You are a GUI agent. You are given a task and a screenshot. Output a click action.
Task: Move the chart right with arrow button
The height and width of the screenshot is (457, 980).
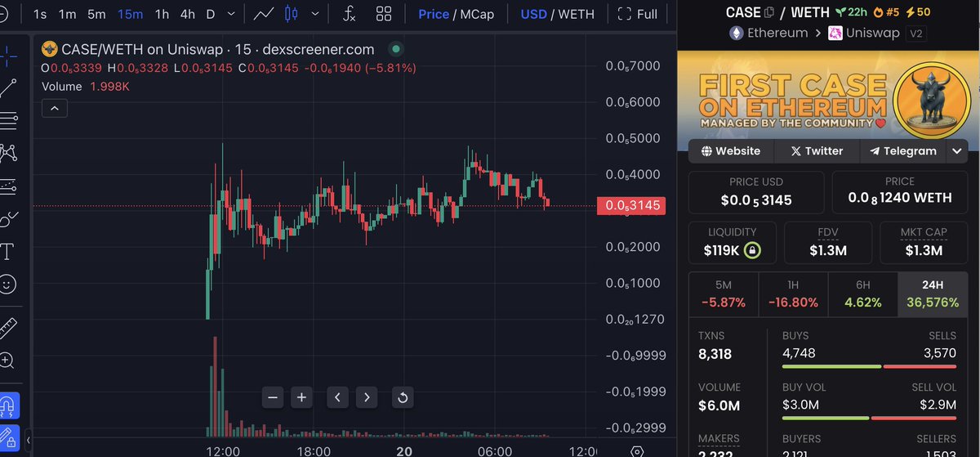367,397
